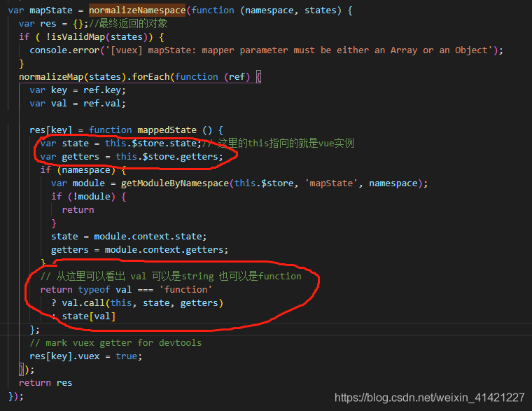Click ref.key in the key assignment

pos(102,90)
